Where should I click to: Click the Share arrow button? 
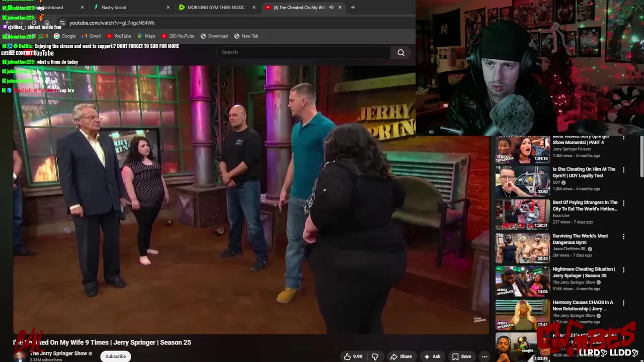[x=401, y=356]
